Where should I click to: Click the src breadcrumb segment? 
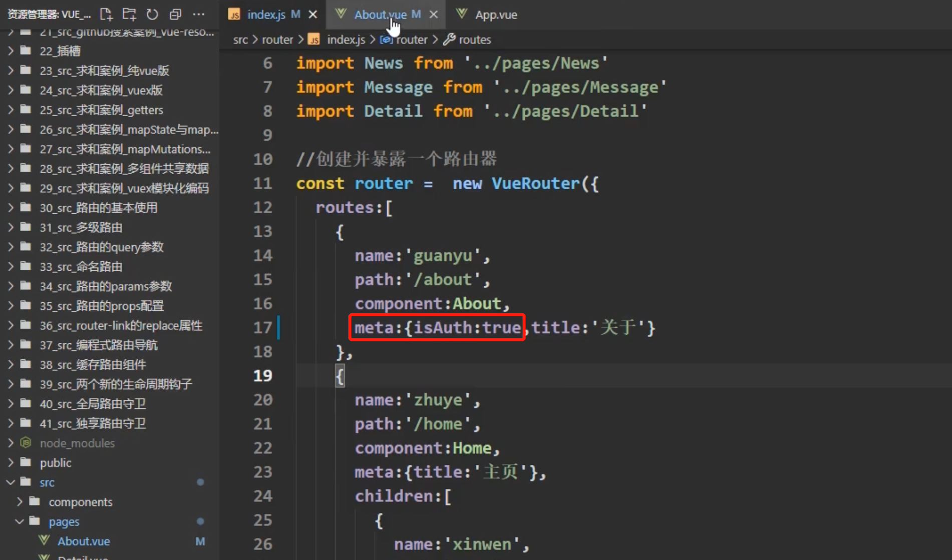[240, 40]
